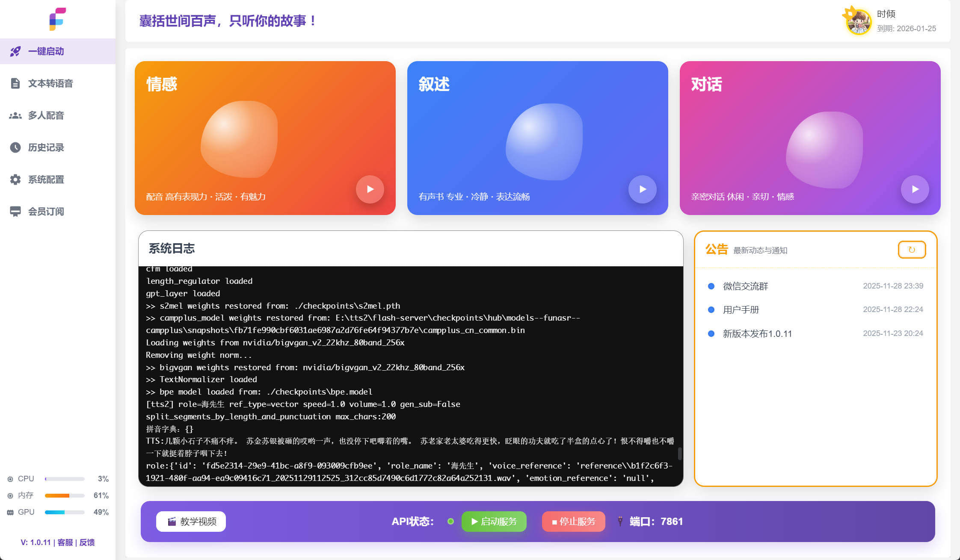The image size is (960, 560).
Task: Click the rocket icon for 一键启动
Action: pos(15,51)
